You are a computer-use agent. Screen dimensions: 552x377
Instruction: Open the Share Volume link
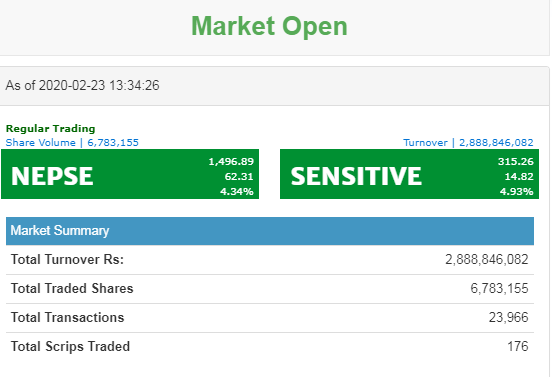(72, 143)
